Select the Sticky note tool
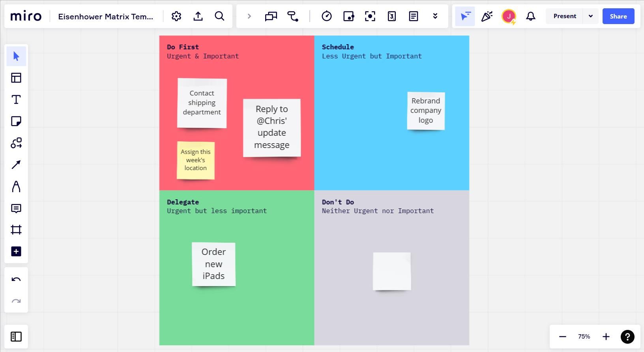644x352 pixels. (16, 121)
